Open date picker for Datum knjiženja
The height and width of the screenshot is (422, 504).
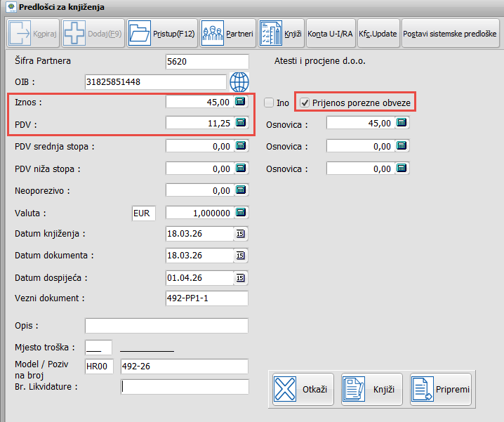[241, 234]
